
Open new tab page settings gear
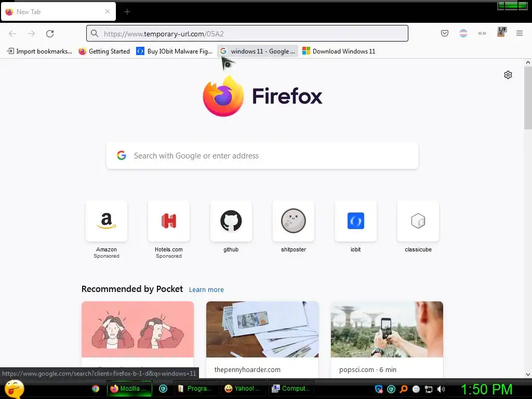point(508,75)
